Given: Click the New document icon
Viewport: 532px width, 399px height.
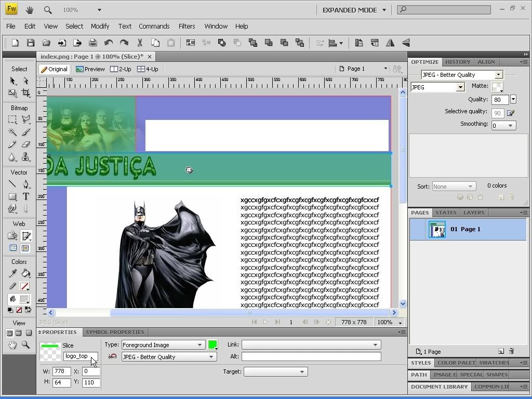Looking at the screenshot, I should (15, 43).
